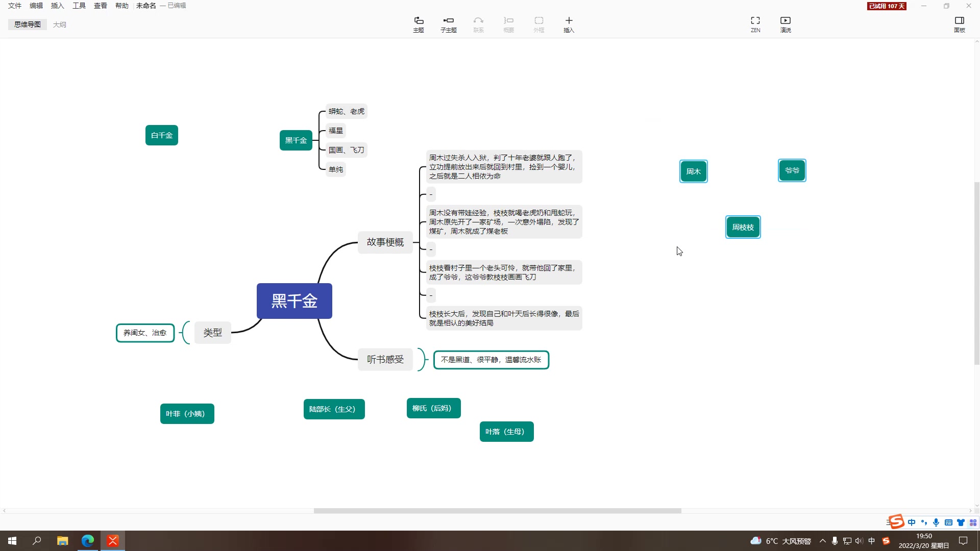Open the 文件 (File) menu
The image size is (980, 551).
click(x=14, y=6)
